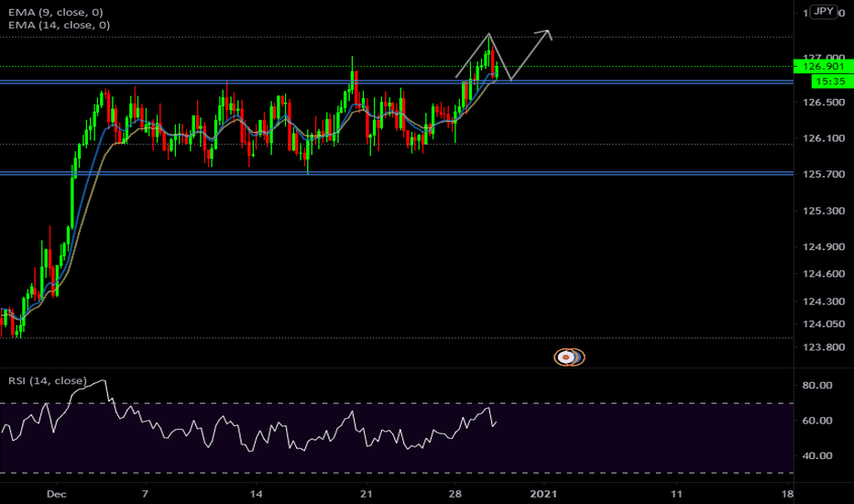854x504 pixels.
Task: Click the 124.050 price axis label
Action: (x=824, y=323)
